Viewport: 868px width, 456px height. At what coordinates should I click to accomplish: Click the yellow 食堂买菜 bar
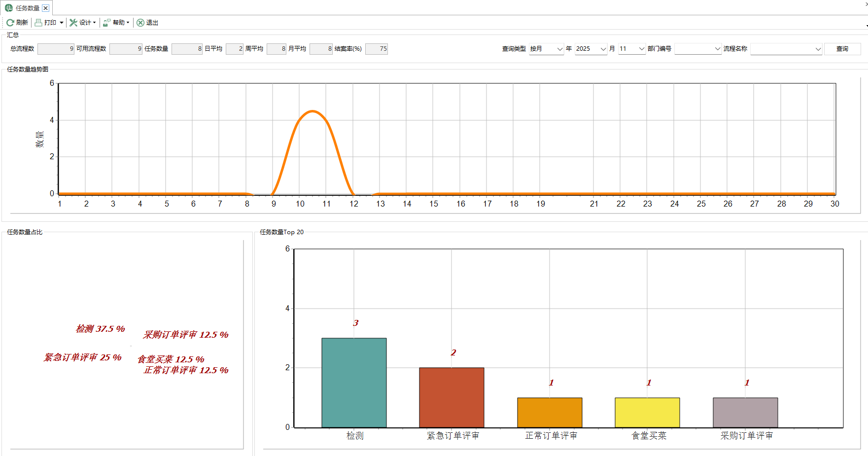point(647,412)
